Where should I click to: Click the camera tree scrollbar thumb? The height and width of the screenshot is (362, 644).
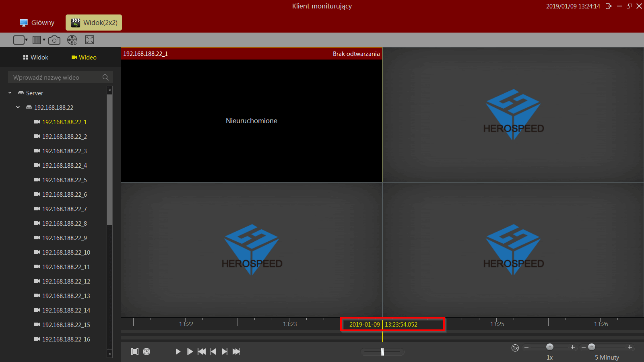pos(109,160)
